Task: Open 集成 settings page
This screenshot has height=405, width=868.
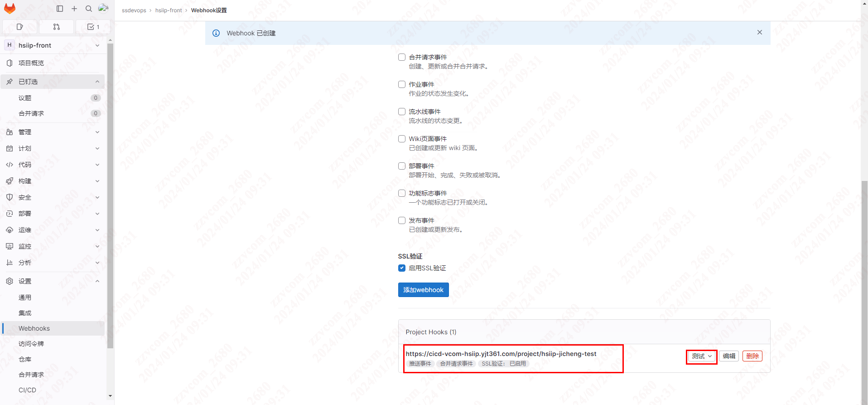Action: click(53, 313)
